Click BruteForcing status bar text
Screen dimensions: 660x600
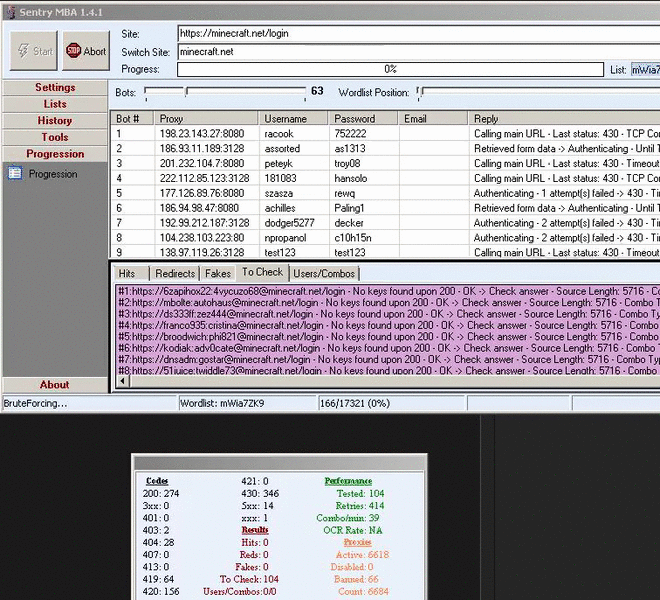pyautogui.click(x=35, y=403)
